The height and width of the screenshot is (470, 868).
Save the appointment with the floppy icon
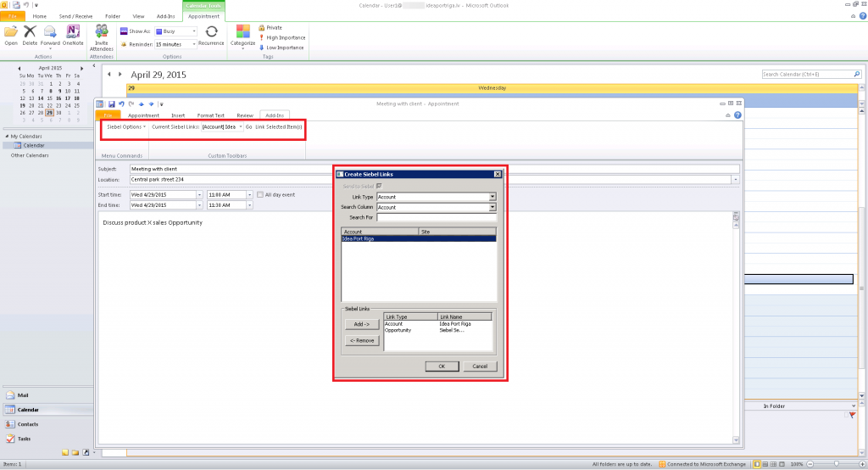(x=111, y=104)
